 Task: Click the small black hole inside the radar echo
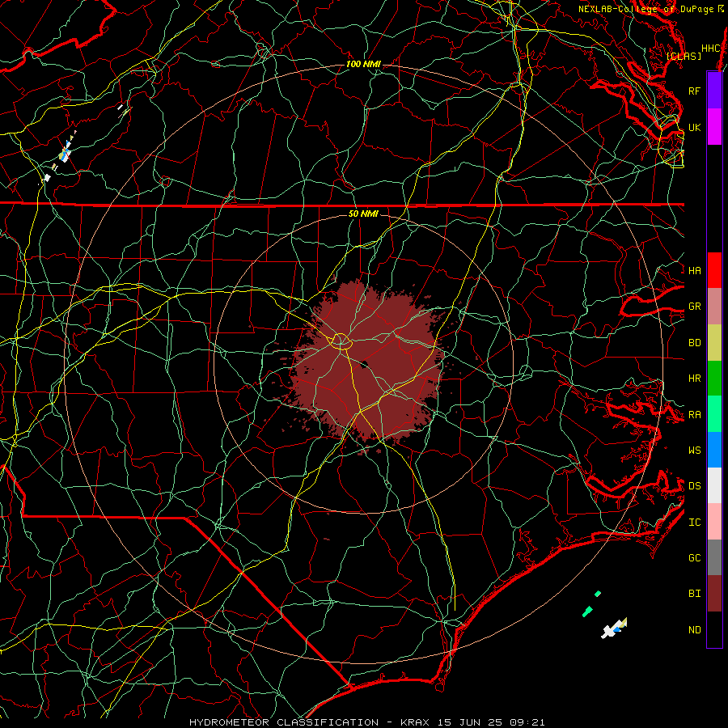click(364, 365)
